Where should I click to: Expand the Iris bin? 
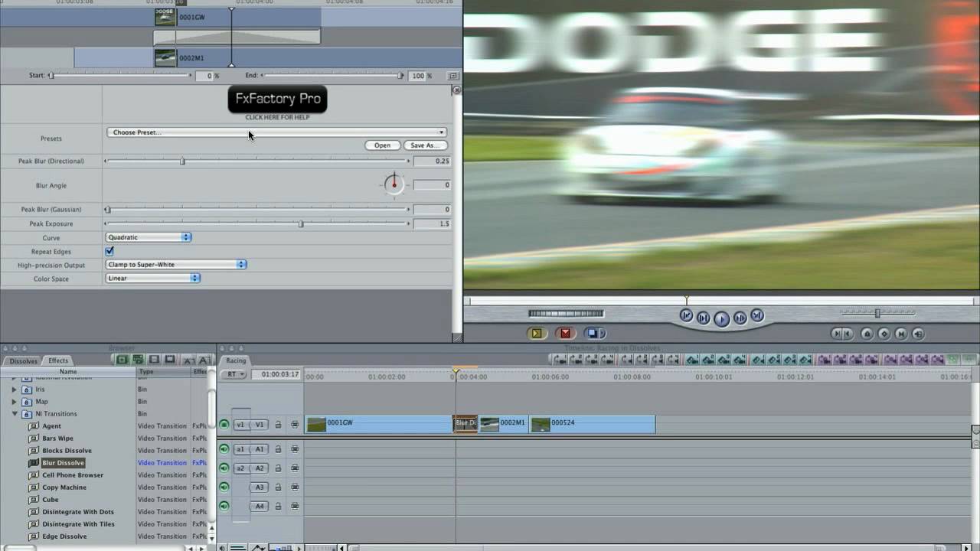tap(14, 390)
